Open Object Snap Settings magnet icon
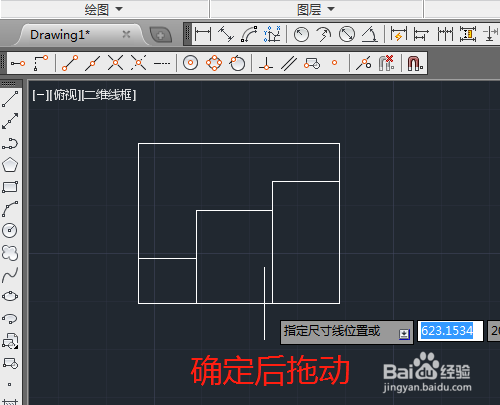The height and width of the screenshot is (405, 500). point(415,63)
